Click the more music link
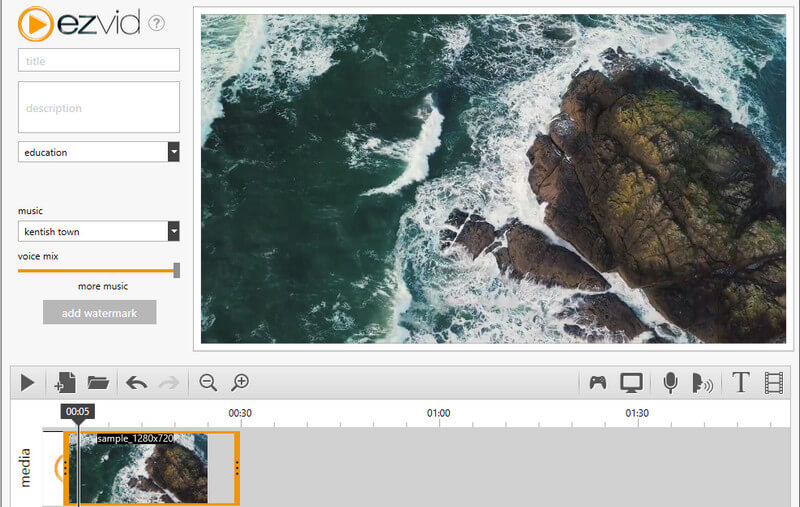 pyautogui.click(x=103, y=287)
